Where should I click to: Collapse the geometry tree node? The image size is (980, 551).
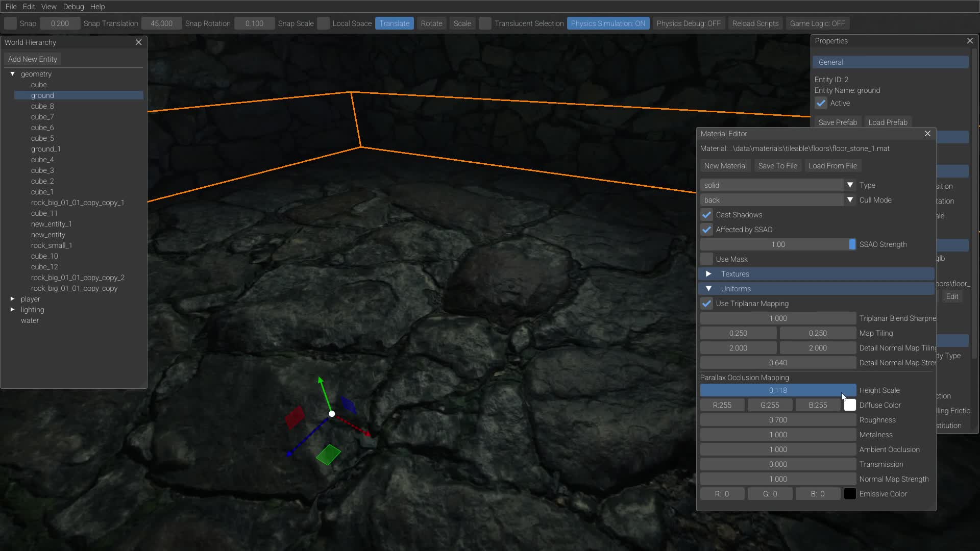coord(12,74)
